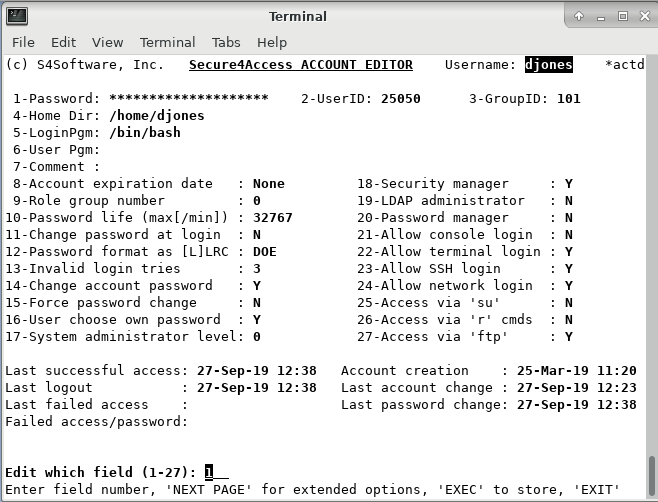Image resolution: width=658 pixels, height=502 pixels.
Task: Click the Terminal window title text
Action: coord(298,16)
